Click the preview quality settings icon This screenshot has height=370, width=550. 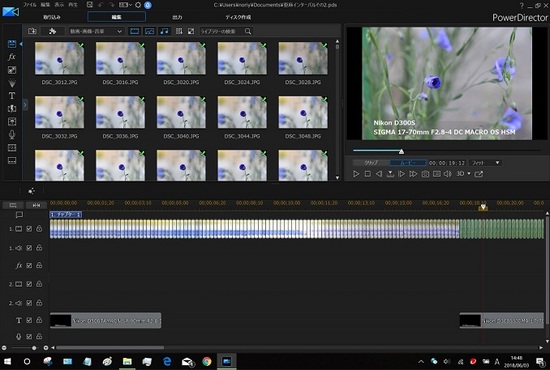[437, 174]
